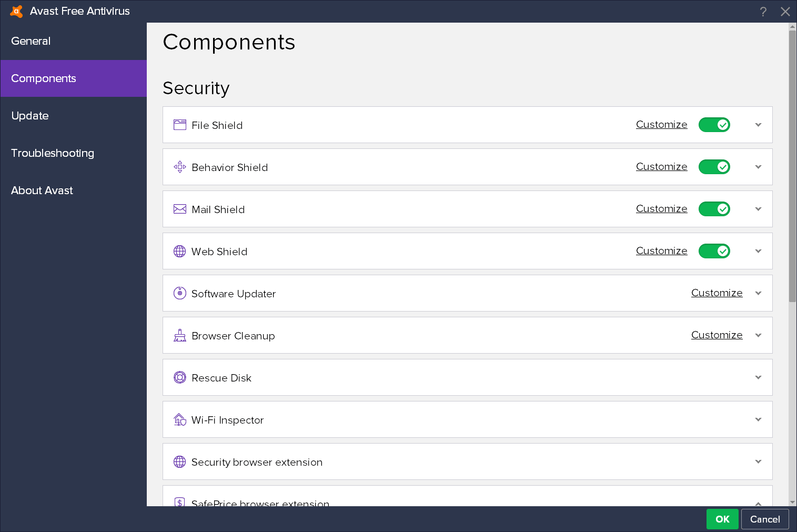The width and height of the screenshot is (797, 532).
Task: Click the Wi-Fi Inspector label
Action: point(227,420)
